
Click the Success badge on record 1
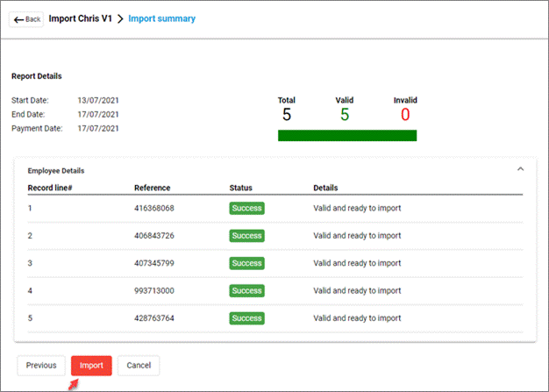[x=246, y=208]
